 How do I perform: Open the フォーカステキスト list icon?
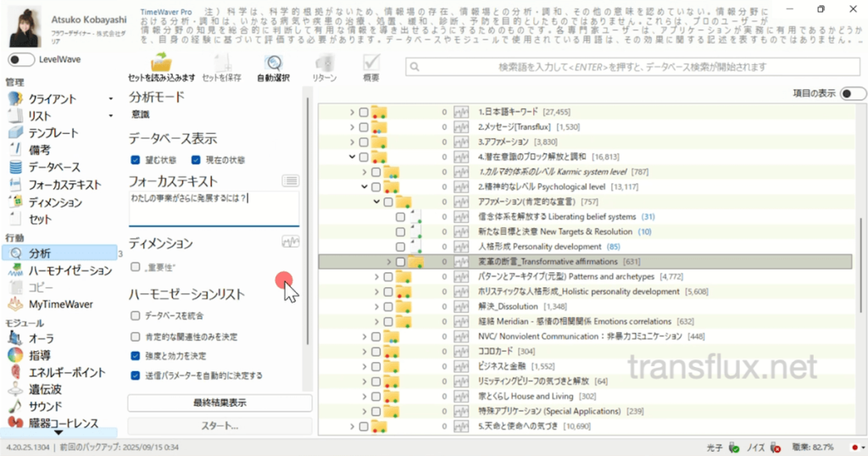click(291, 181)
